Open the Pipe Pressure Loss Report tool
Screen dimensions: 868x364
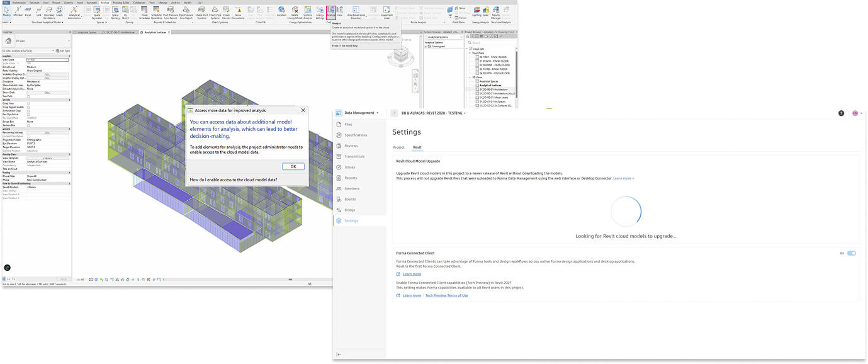point(186,13)
